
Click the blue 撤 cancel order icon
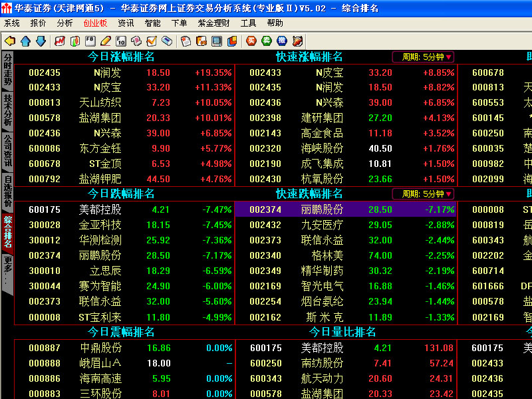(x=281, y=41)
